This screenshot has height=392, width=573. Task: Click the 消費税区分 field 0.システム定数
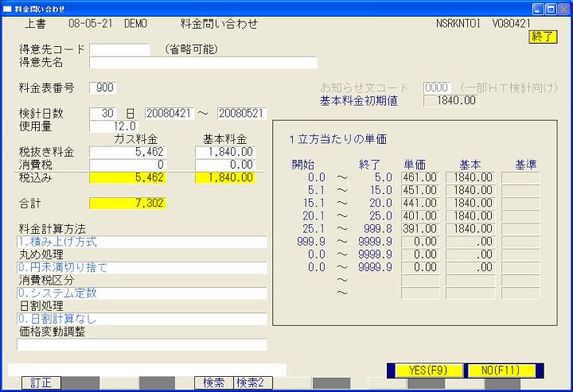point(142,293)
